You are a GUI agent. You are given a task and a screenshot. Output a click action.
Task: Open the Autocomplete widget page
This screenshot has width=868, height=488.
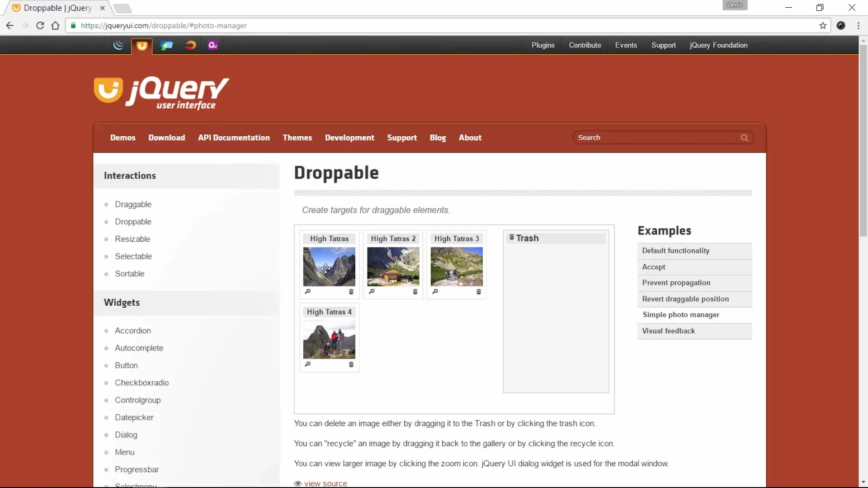click(139, 348)
